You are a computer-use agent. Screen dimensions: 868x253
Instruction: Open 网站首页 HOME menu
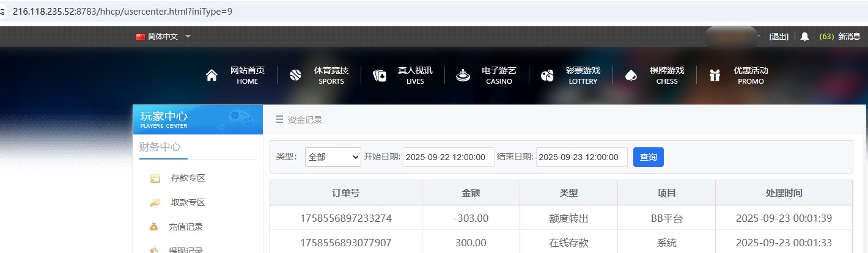(x=248, y=75)
